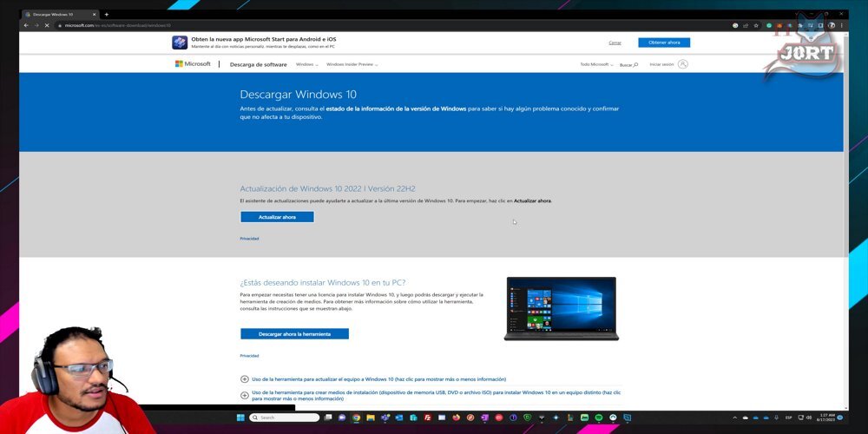This screenshot has height=434, width=868.
Task: Go back using the browser back arrow
Action: point(26,25)
